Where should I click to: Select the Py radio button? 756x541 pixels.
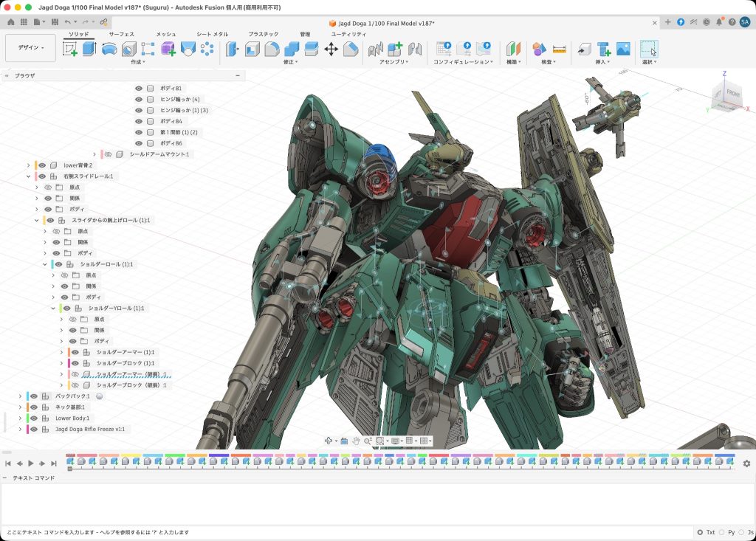pyautogui.click(x=722, y=532)
